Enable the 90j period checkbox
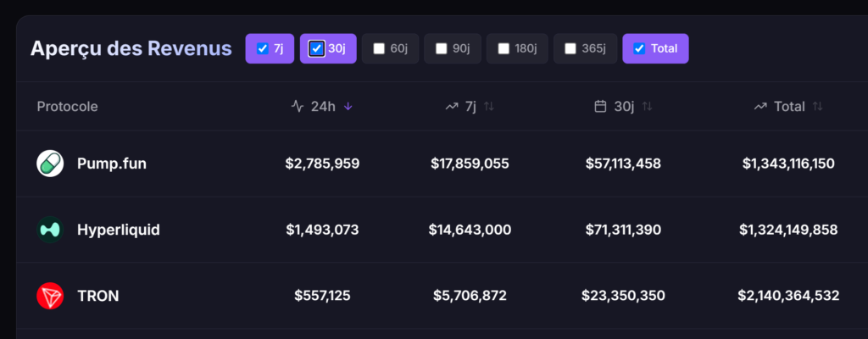The width and height of the screenshot is (868, 339). tap(441, 49)
